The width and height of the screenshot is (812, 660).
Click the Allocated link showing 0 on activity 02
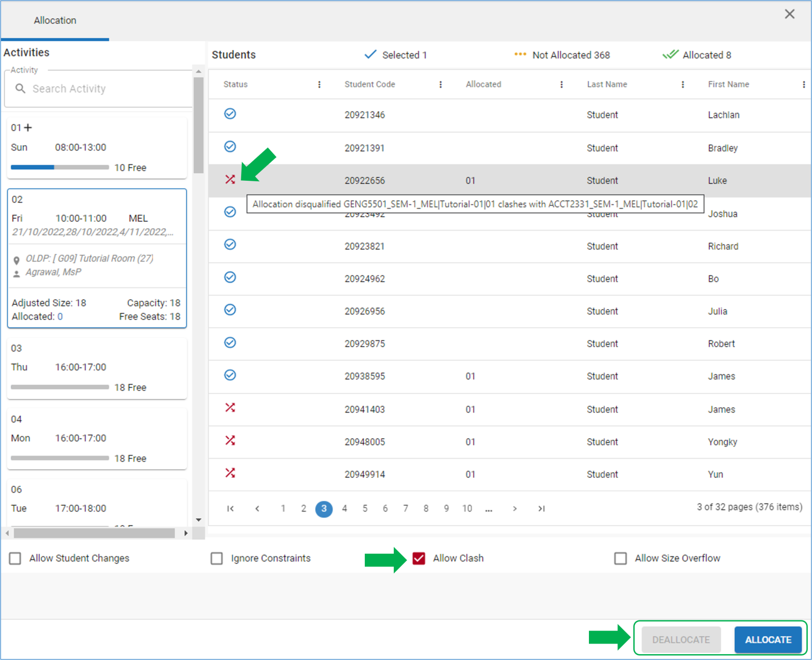tap(59, 317)
